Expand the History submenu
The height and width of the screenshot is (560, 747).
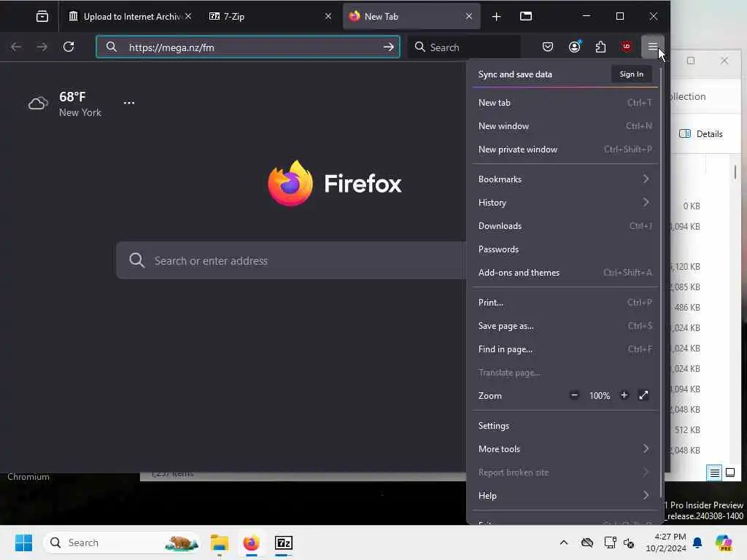[565, 203]
